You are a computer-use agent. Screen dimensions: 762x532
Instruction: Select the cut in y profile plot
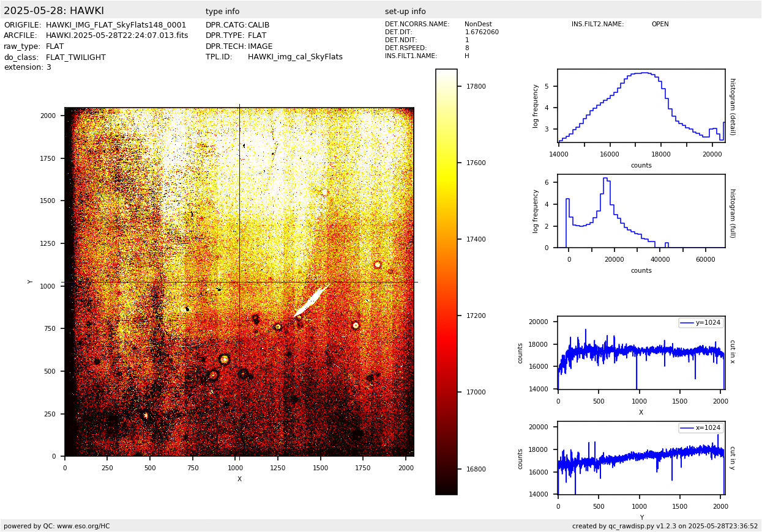coord(641,457)
